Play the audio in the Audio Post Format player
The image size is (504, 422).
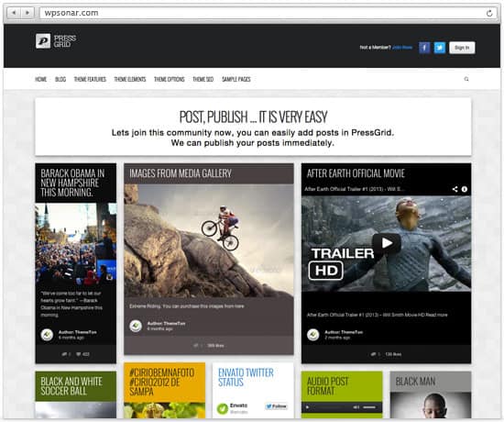[308, 407]
